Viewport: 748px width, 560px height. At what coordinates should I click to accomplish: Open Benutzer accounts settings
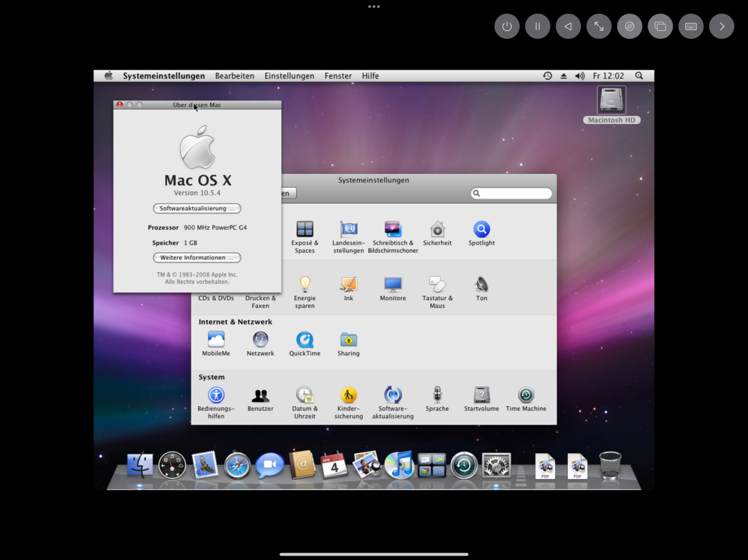pyautogui.click(x=260, y=399)
